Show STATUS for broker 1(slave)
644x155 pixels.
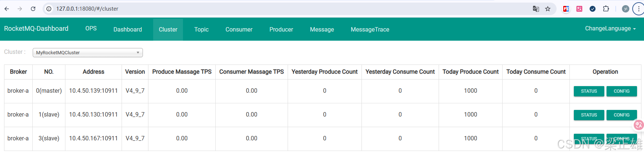click(589, 115)
